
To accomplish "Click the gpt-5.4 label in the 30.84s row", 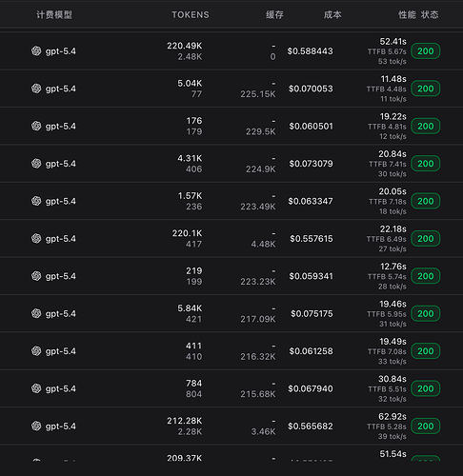I will pyautogui.click(x=61, y=388).
